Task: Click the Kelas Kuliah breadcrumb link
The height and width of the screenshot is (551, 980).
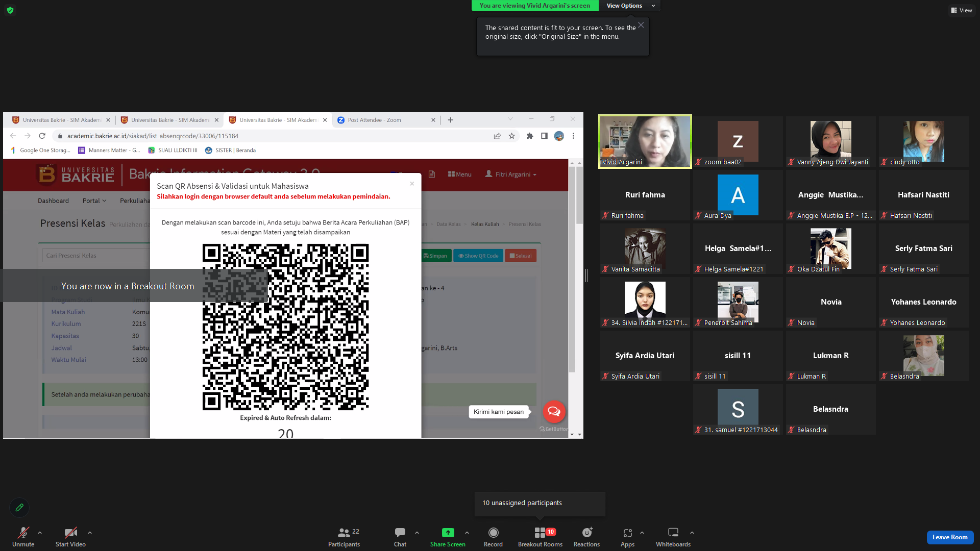Action: (x=485, y=224)
